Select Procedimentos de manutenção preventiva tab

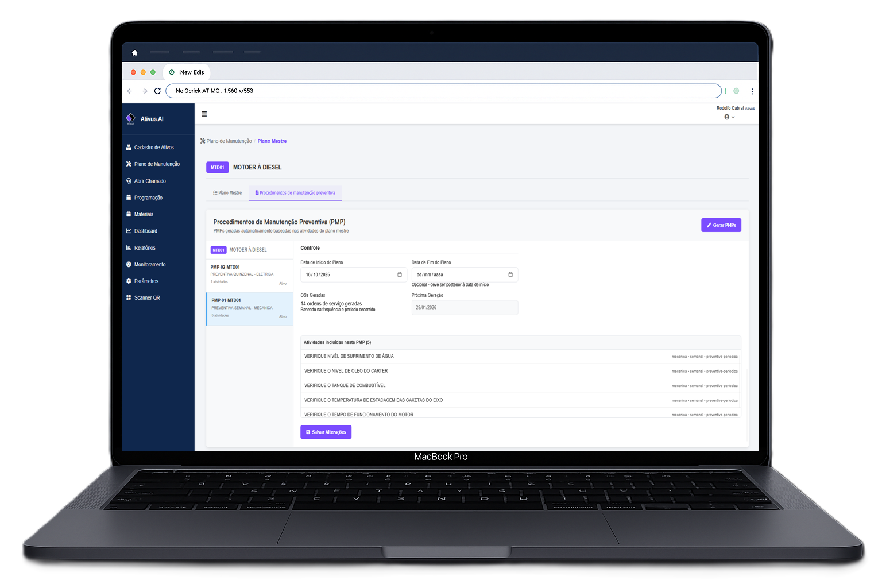(295, 193)
